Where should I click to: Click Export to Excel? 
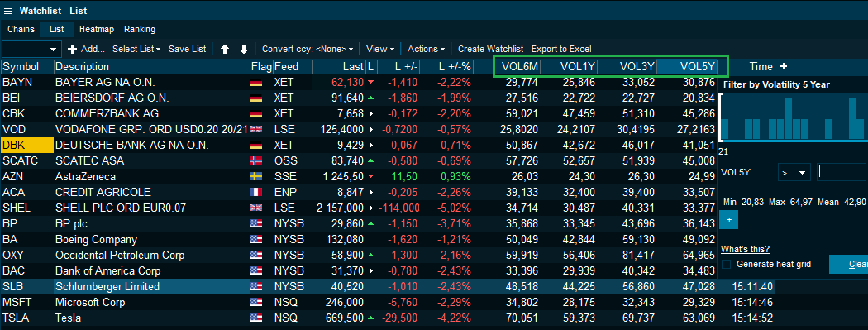click(561, 49)
